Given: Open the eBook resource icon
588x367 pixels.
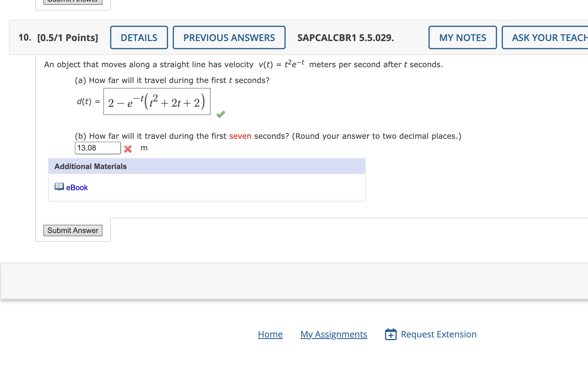Looking at the screenshot, I should (x=59, y=187).
